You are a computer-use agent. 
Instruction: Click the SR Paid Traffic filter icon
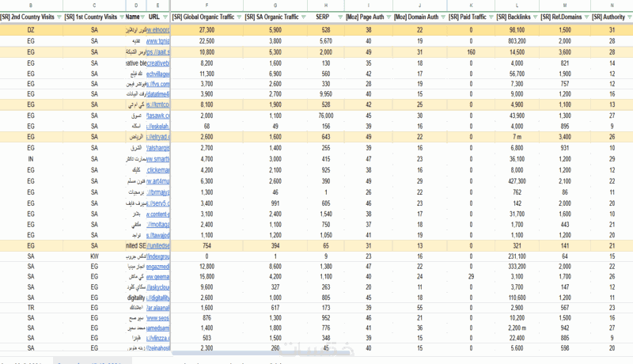tap(491, 17)
